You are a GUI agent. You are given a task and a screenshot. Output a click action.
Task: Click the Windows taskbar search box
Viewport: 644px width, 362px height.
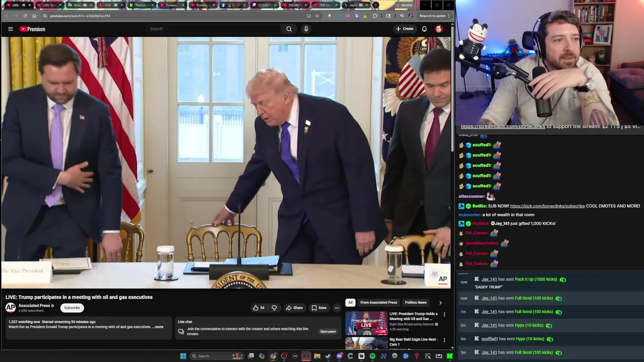[216, 356]
